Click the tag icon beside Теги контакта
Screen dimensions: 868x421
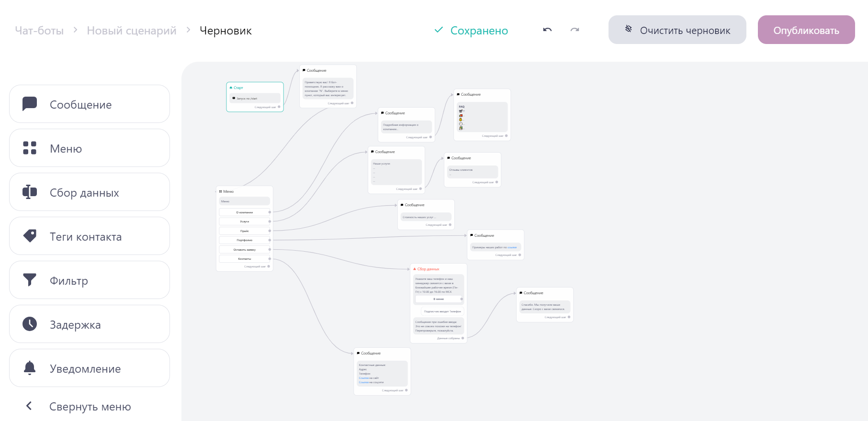(30, 236)
